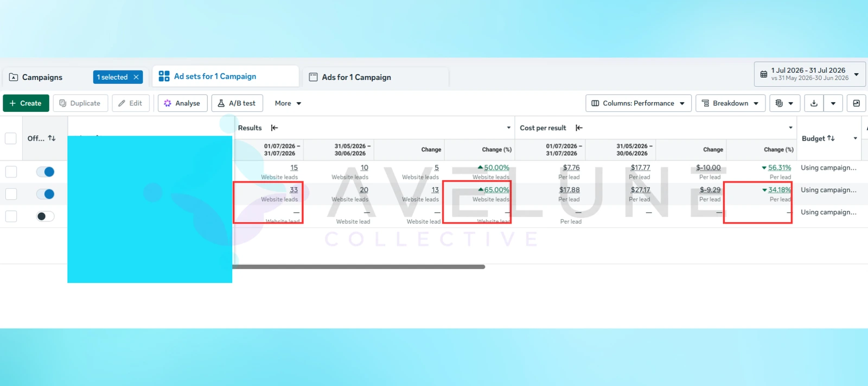Image resolution: width=868 pixels, height=386 pixels.
Task: Tick the checkbox for the 33 leads row
Action: 11,194
